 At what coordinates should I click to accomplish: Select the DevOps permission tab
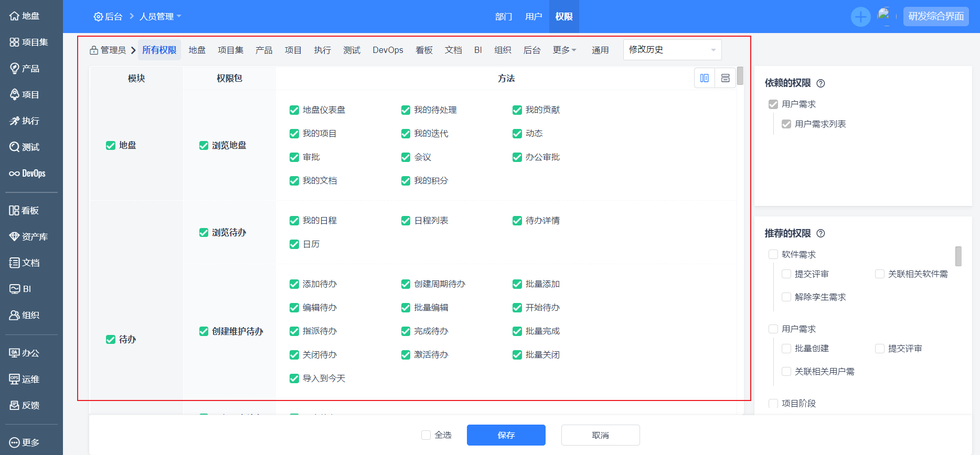[388, 50]
